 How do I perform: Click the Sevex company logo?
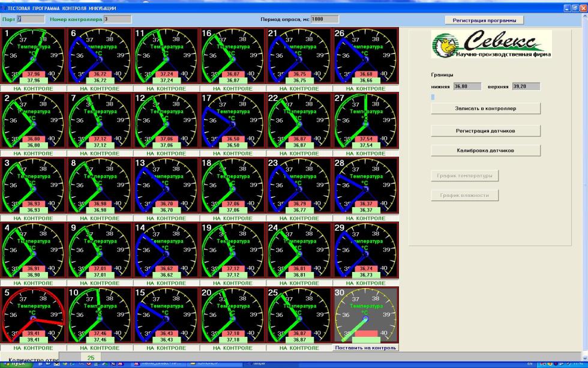[491, 44]
